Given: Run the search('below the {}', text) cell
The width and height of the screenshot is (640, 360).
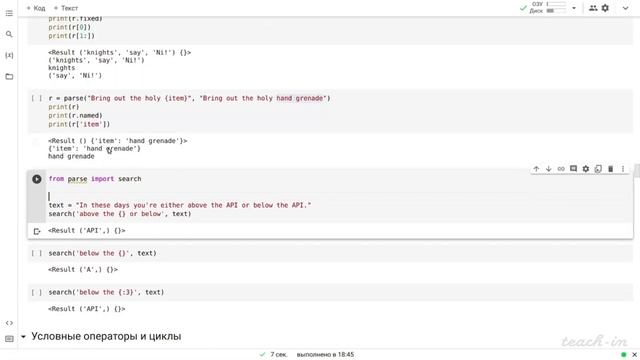Looking at the screenshot, I should tap(37, 253).
